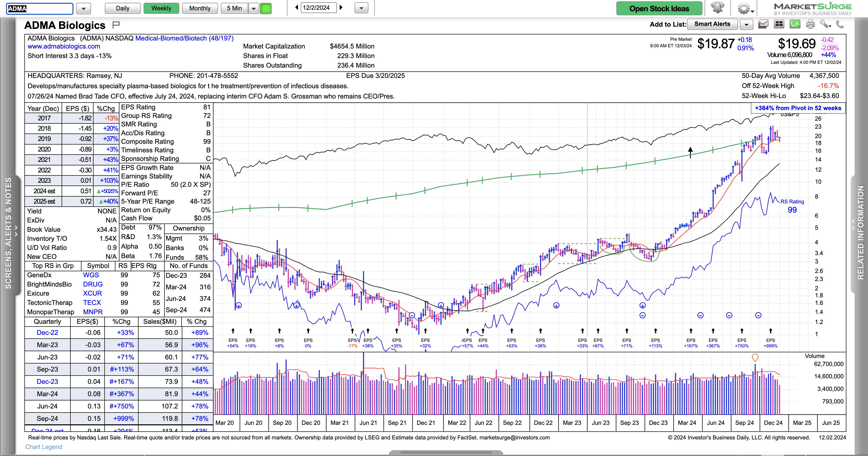The height and width of the screenshot is (456, 868).
Task: Click the flag icon beside ADMA Biologics
Action: (x=116, y=25)
